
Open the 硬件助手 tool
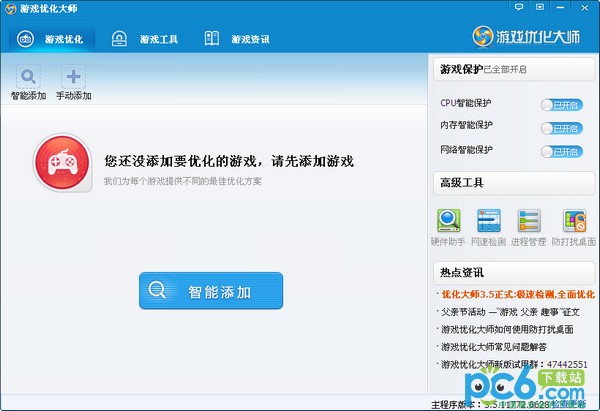click(x=448, y=227)
